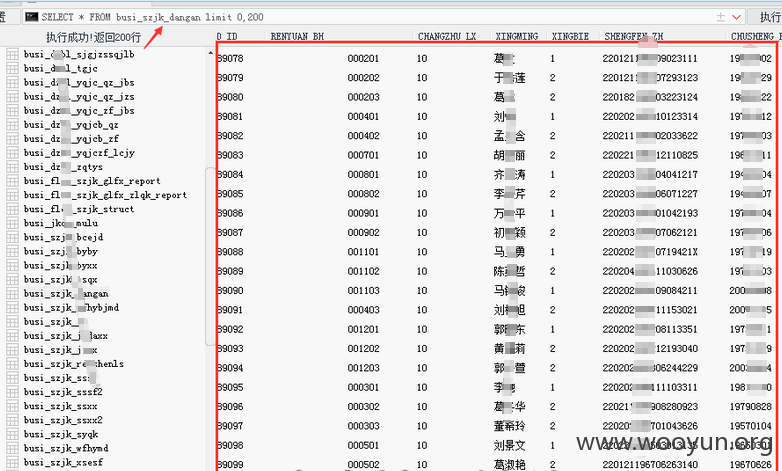Select the table ending in _tgjc
Screen dimensions: 782x471
[x=60, y=68]
